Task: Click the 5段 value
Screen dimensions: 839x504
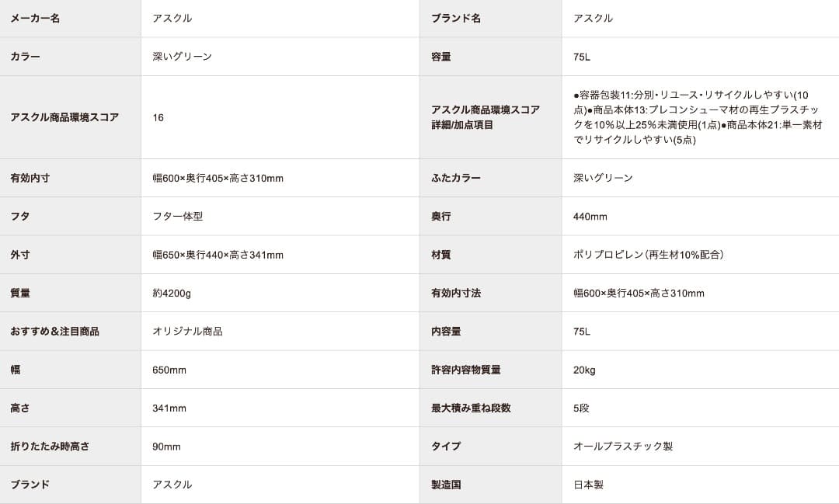Action: coord(581,408)
